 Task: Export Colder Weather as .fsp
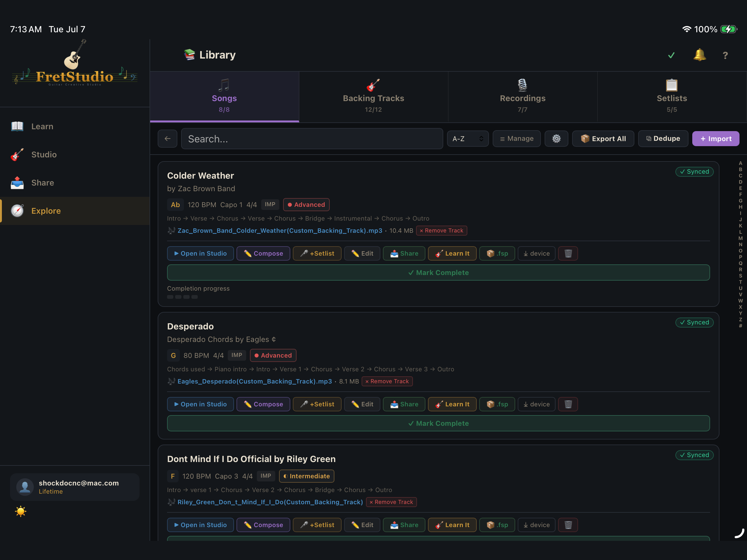coord(497,253)
